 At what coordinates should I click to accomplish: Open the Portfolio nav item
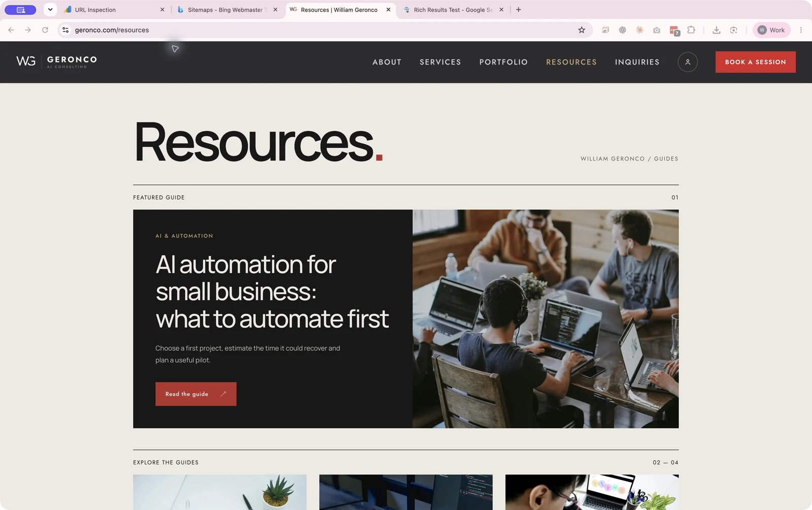503,62
